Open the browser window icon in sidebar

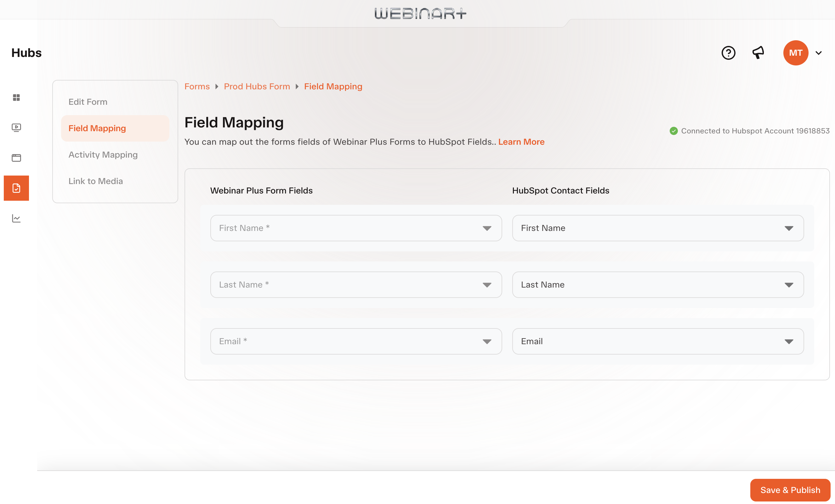click(x=16, y=158)
